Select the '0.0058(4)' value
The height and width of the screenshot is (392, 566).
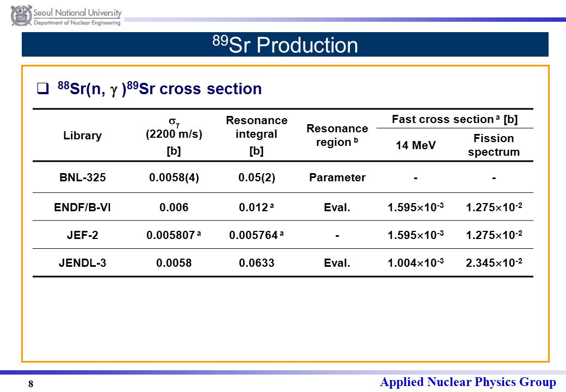174,177
